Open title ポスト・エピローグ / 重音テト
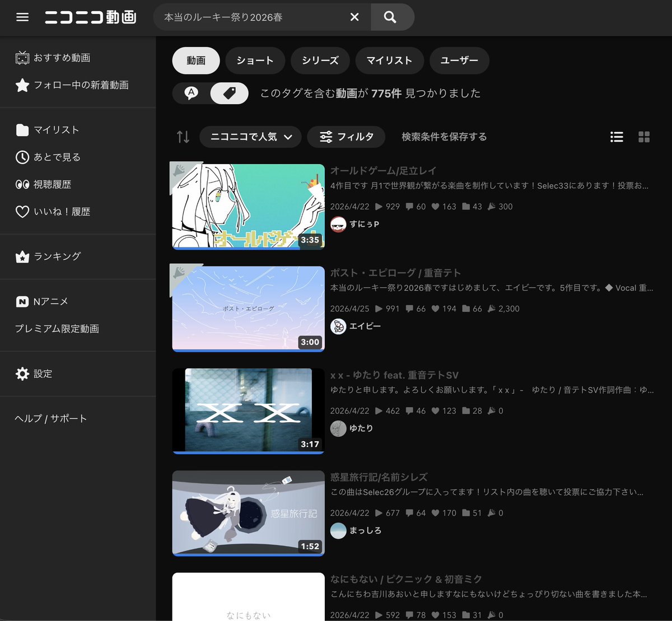The width and height of the screenshot is (672, 621). 396,273
